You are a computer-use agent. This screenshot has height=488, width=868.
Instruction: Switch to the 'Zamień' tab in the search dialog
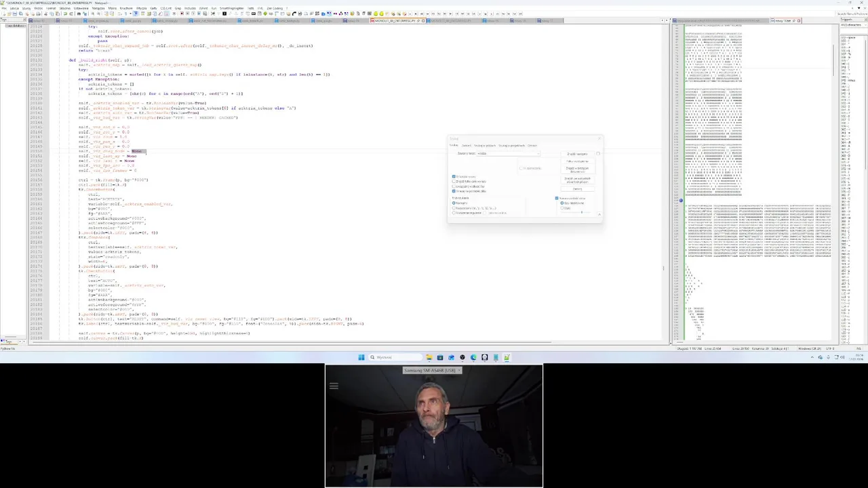click(467, 145)
